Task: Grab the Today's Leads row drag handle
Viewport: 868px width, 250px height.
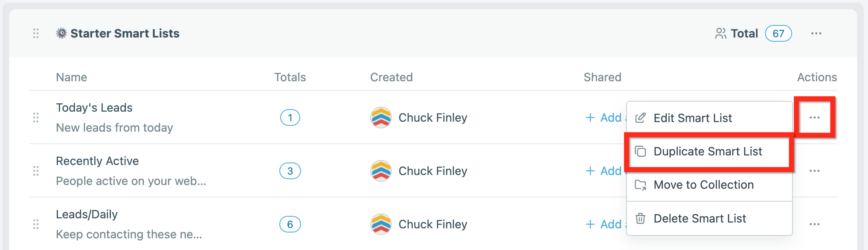Action: click(x=36, y=117)
